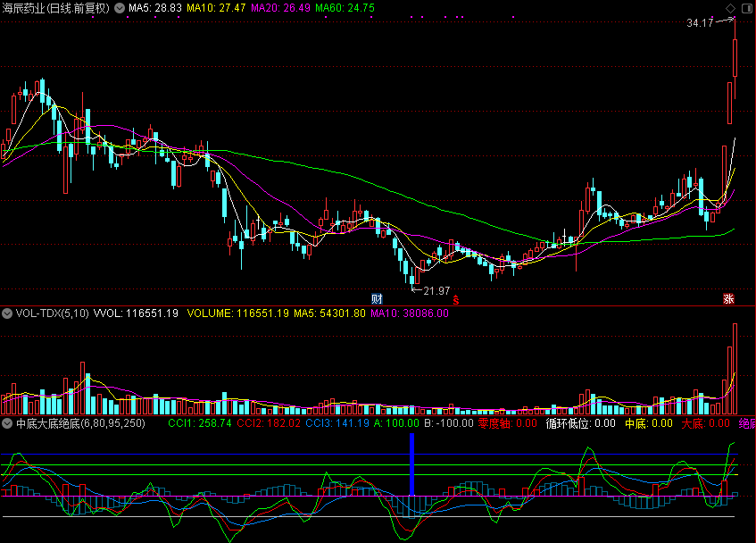Click the tallest red volume bar at right
The width and height of the screenshot is (756, 543).
(x=735, y=369)
